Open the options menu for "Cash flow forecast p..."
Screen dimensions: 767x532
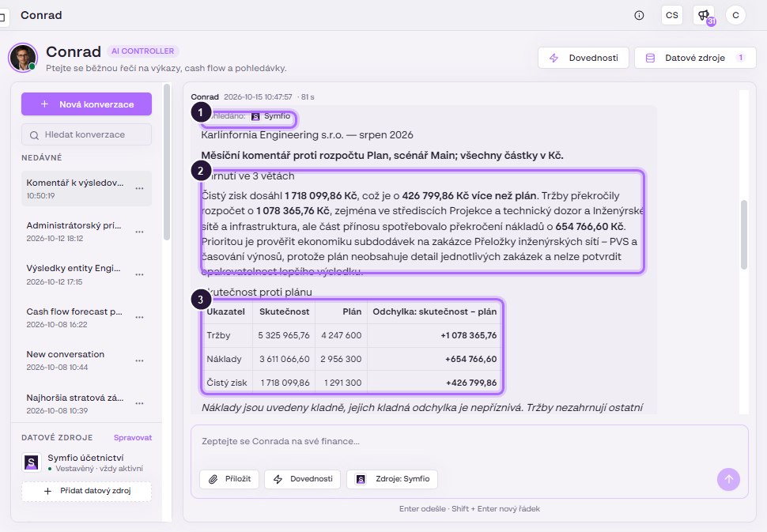[x=139, y=317]
